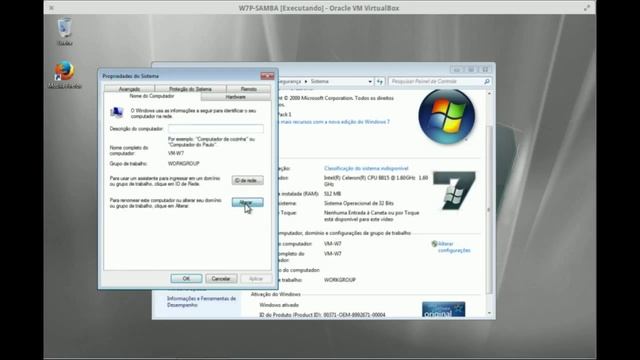Close the Propriedades do Sistema dialog

267,76
